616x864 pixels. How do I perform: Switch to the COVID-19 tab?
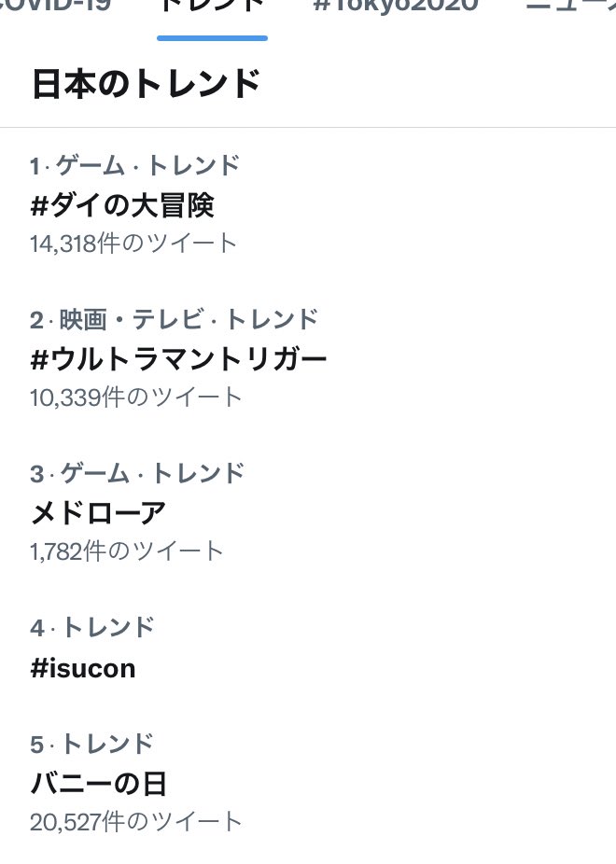click(56, 6)
